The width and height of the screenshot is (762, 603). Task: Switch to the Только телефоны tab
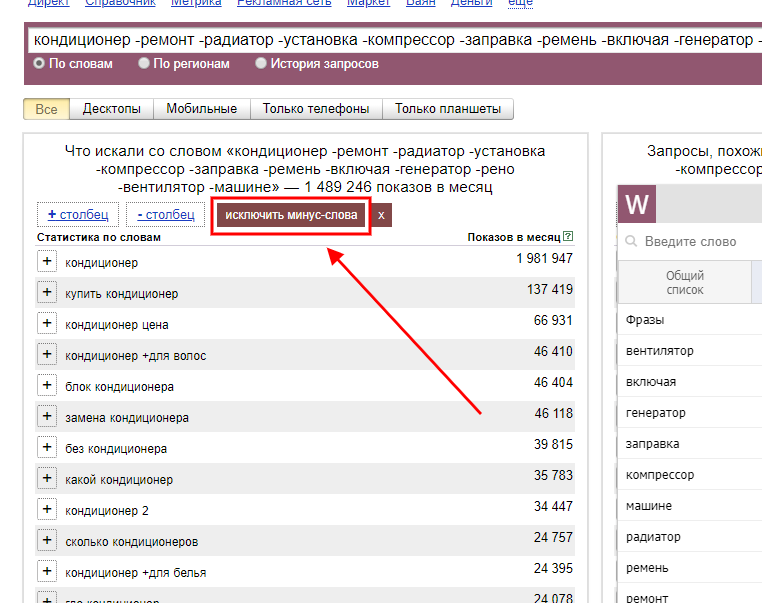(316, 109)
